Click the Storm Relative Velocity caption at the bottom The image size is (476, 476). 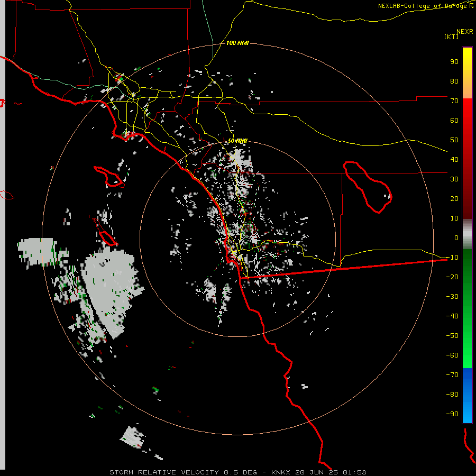click(237, 472)
